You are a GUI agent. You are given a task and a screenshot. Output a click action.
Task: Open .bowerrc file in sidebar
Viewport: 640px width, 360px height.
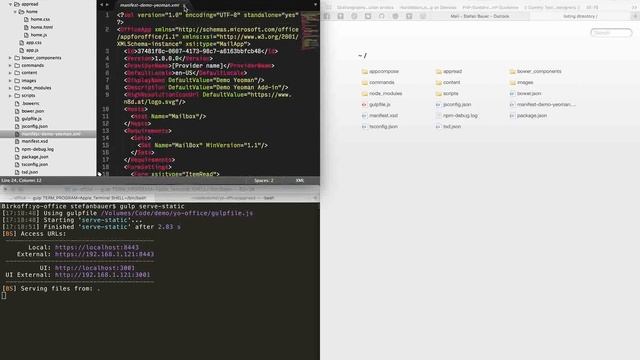coord(31,104)
